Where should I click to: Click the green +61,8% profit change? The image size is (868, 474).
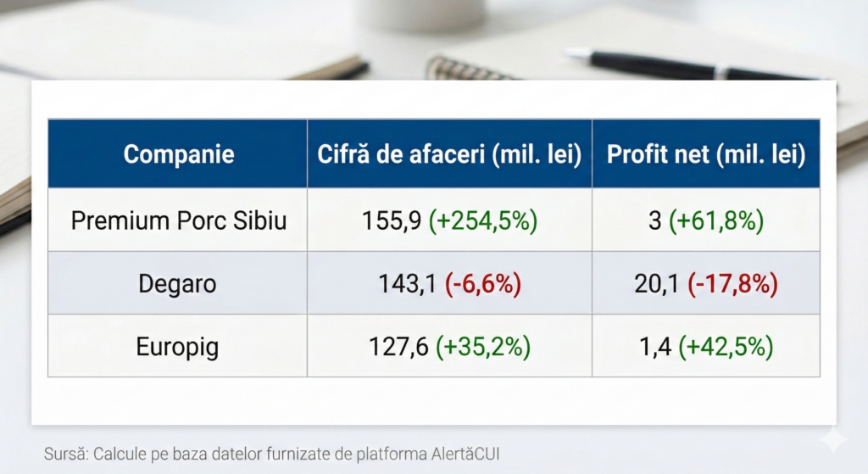point(716,220)
